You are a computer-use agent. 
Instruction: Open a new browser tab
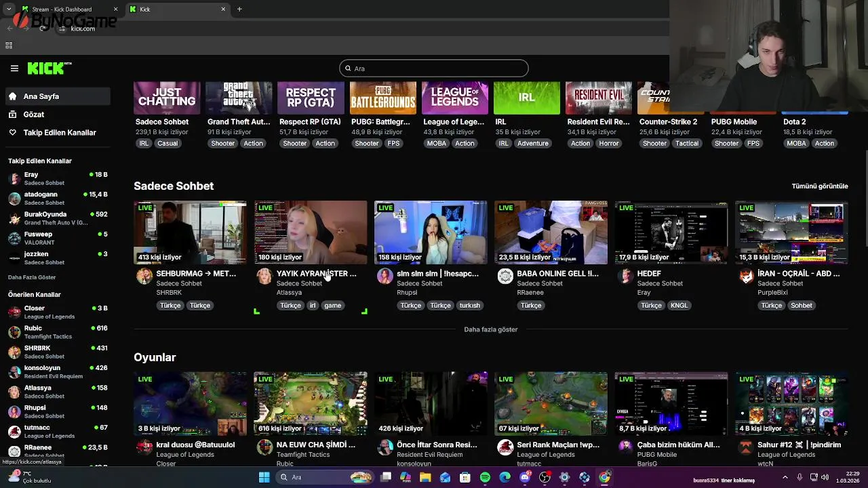click(239, 9)
